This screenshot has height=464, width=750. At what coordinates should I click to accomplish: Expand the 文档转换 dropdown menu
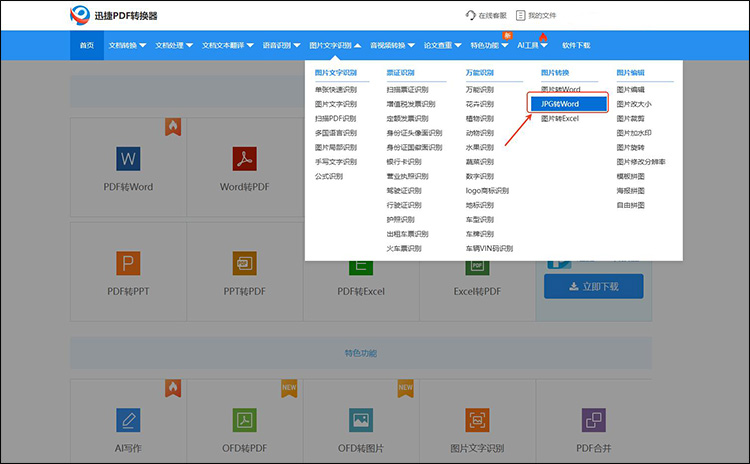127,45
